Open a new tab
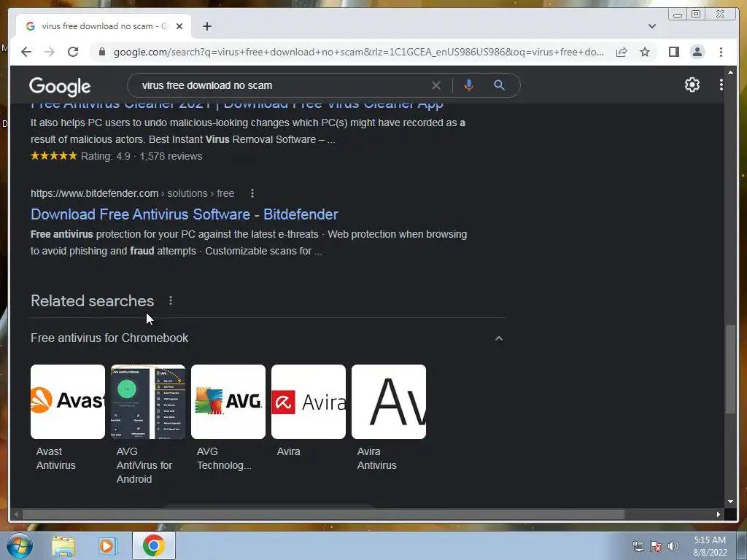This screenshot has height=560, width=747. [206, 26]
